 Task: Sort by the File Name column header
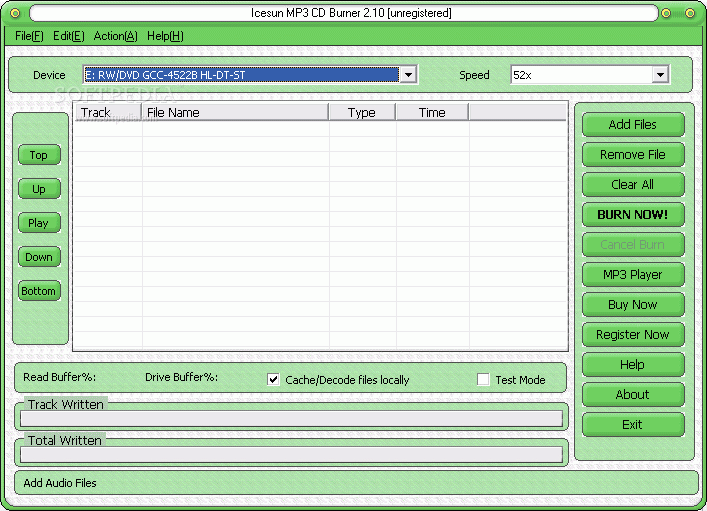[235, 112]
